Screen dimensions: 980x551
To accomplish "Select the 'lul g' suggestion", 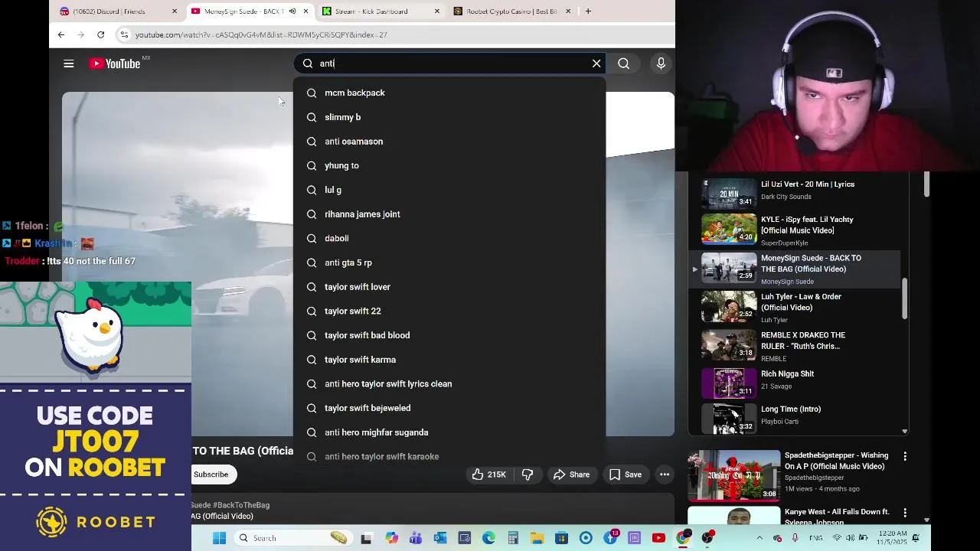I will [x=449, y=190].
